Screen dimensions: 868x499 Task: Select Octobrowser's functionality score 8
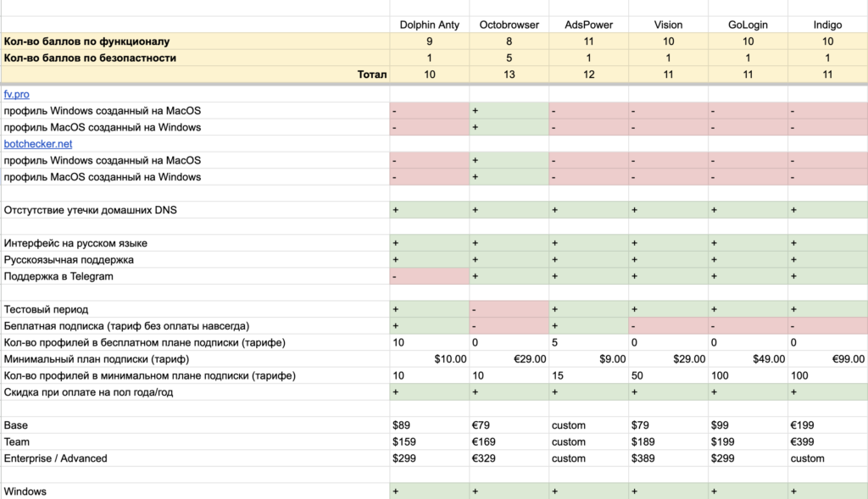tap(509, 42)
